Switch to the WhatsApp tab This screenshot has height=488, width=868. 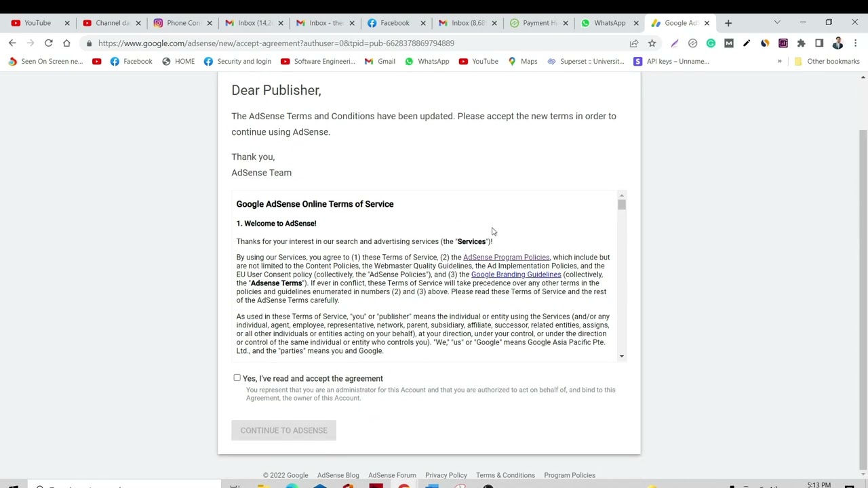610,23
